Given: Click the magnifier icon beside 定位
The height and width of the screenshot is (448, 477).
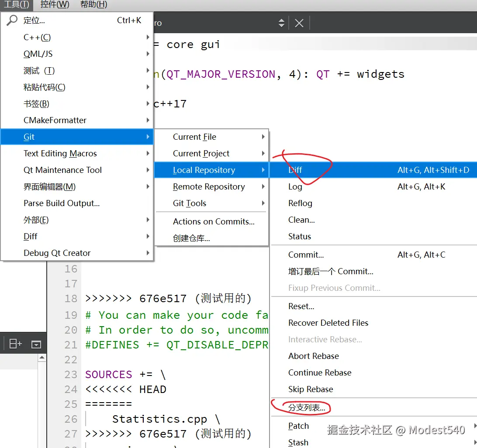Looking at the screenshot, I should [x=12, y=21].
